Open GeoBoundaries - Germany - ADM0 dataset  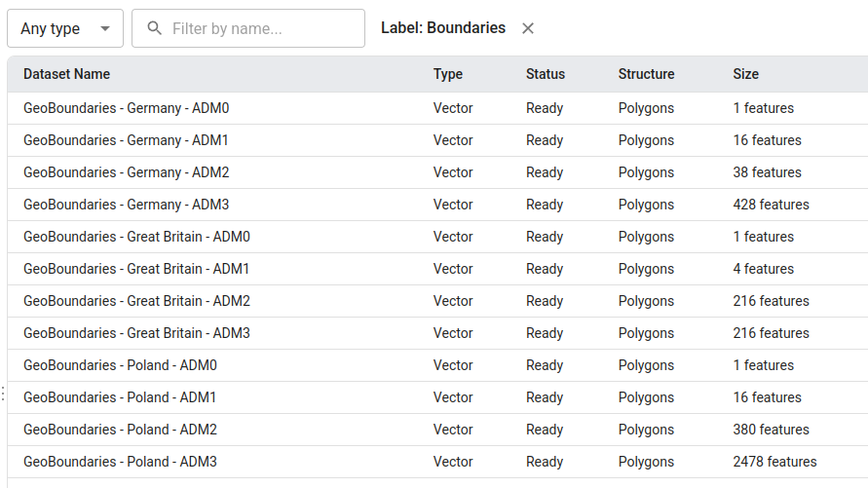(x=126, y=108)
